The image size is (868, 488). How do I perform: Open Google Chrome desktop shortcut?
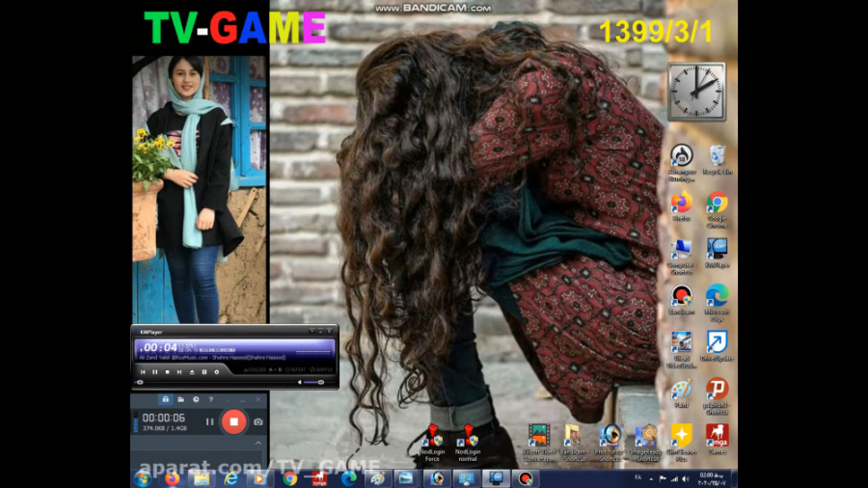pos(717,203)
